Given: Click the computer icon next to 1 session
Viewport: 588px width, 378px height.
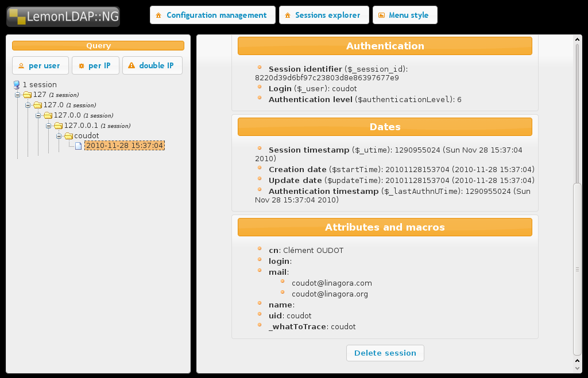Looking at the screenshot, I should [x=17, y=85].
